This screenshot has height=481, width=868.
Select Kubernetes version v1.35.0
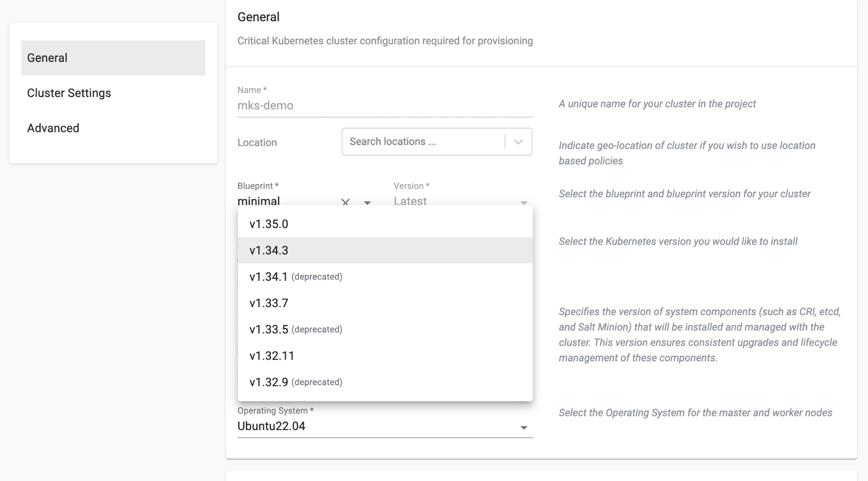click(x=269, y=224)
